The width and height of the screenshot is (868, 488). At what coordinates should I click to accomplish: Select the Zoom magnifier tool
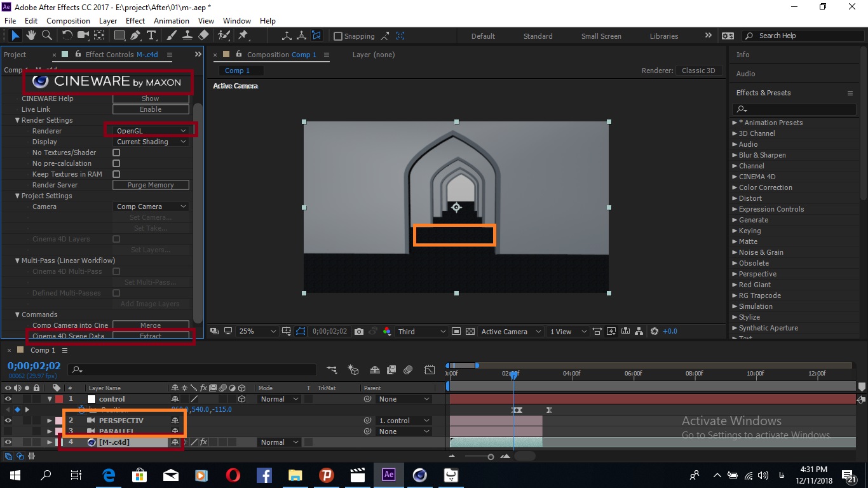[46, 36]
